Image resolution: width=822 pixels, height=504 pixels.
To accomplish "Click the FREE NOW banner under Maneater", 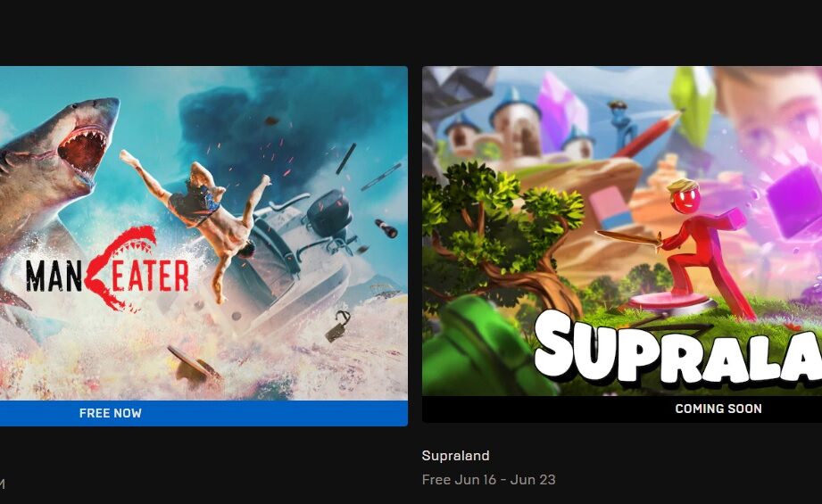I will pyautogui.click(x=203, y=413).
